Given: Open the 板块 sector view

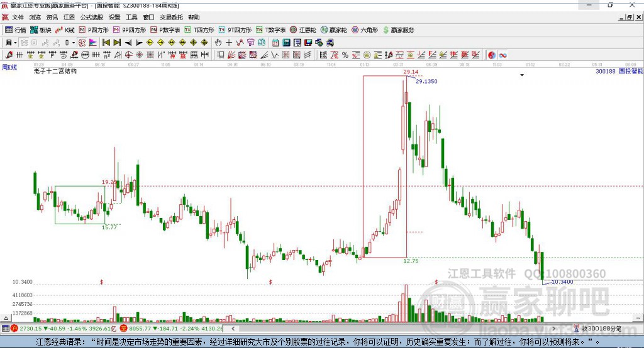Looking at the screenshot, I should (40, 30).
